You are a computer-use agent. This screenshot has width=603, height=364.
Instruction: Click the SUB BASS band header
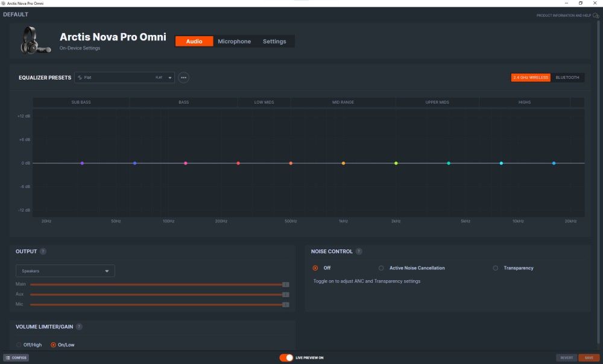point(81,102)
